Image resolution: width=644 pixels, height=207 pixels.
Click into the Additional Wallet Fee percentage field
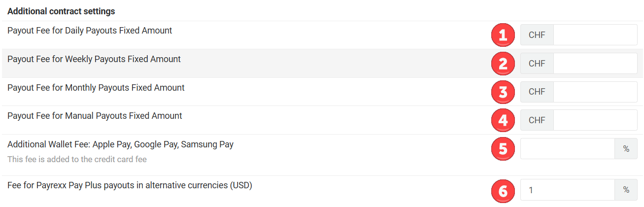(x=567, y=149)
